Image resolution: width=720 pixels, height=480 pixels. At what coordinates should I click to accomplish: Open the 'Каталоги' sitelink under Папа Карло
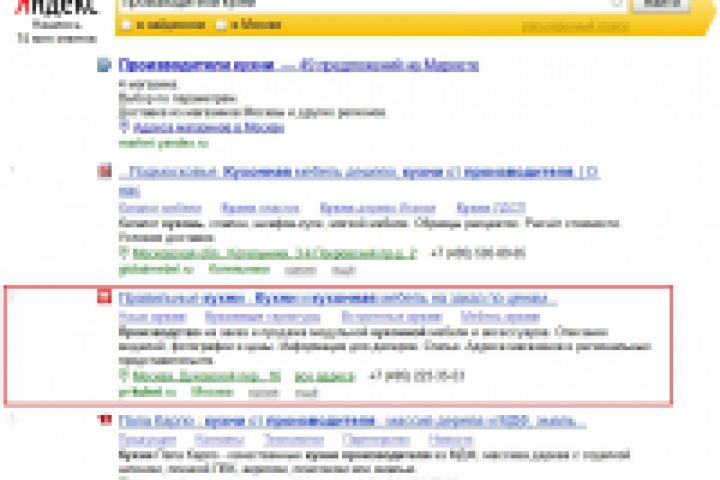pos(219,440)
